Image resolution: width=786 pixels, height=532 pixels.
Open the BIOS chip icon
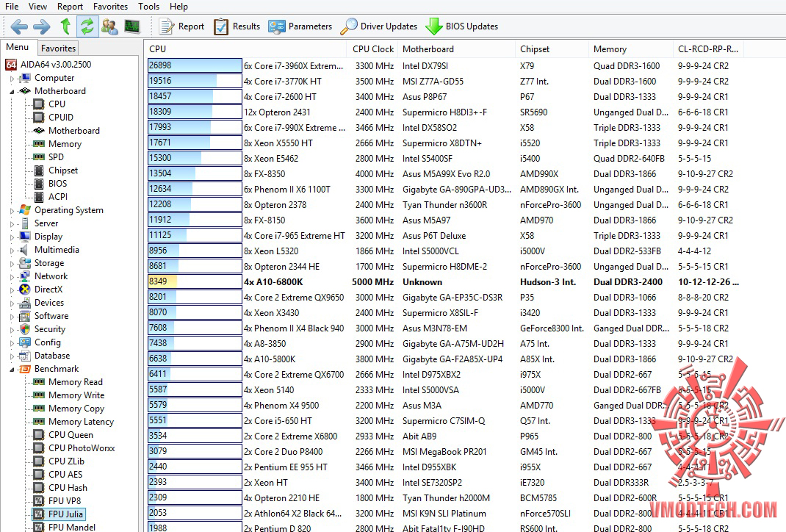pos(39,184)
